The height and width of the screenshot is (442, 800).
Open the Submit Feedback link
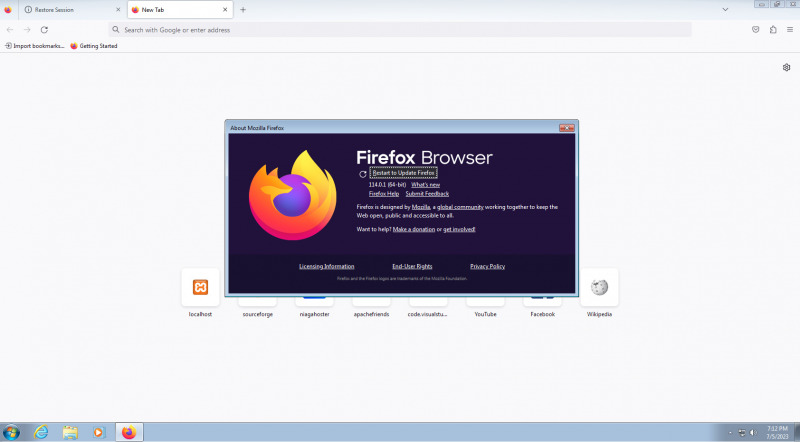click(x=427, y=194)
